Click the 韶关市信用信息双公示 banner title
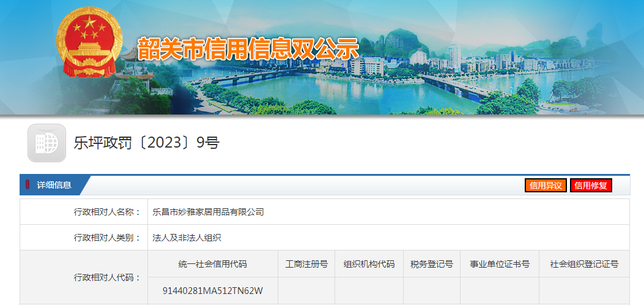This screenshot has height=305, width=644. click(x=248, y=50)
